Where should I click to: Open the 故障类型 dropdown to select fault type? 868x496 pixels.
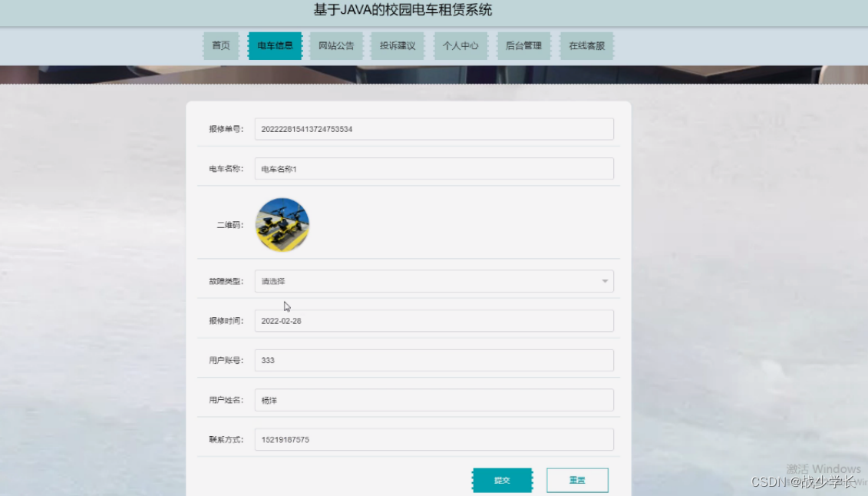pos(434,281)
